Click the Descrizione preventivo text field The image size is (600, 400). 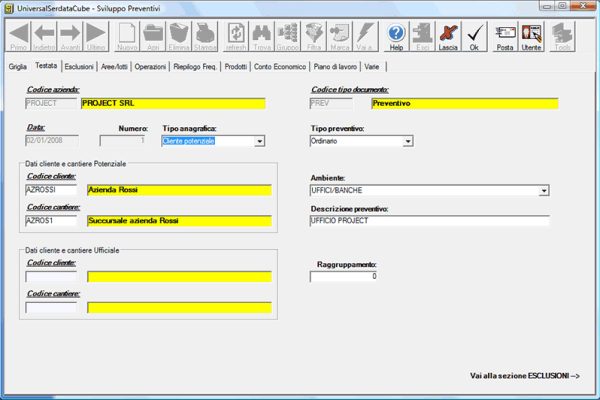point(430,222)
